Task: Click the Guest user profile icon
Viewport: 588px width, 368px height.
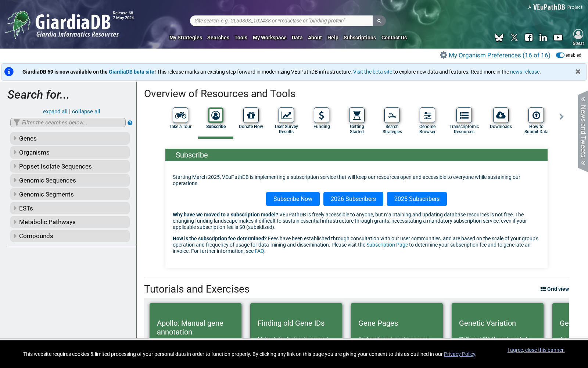Action: click(578, 34)
